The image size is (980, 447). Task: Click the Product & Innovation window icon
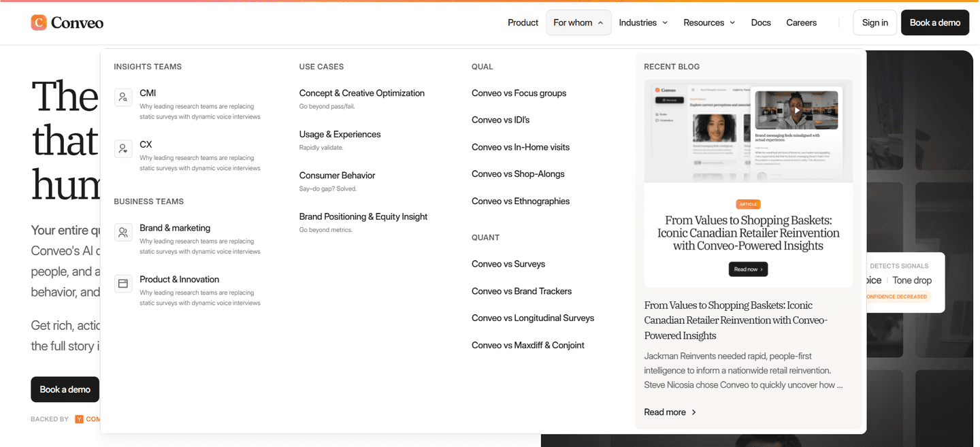(123, 284)
